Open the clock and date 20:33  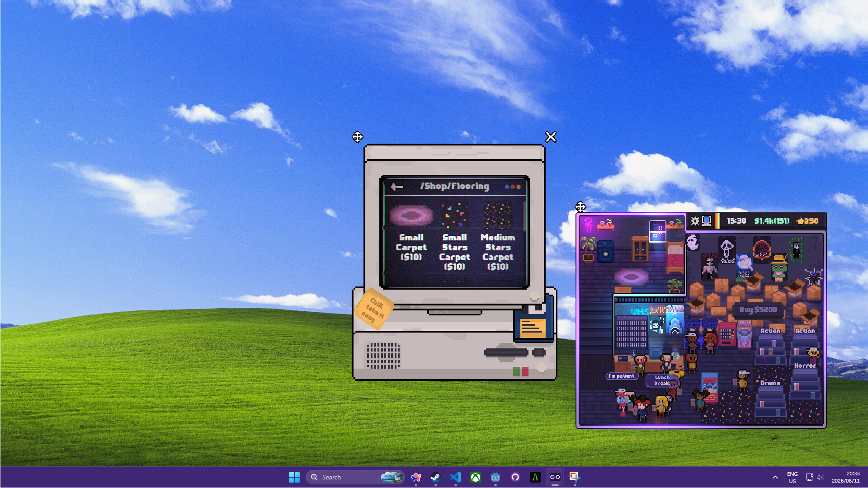tap(846, 477)
